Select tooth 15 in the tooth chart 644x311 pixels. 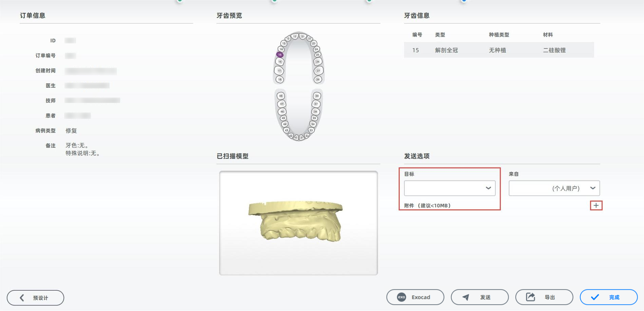(280, 55)
